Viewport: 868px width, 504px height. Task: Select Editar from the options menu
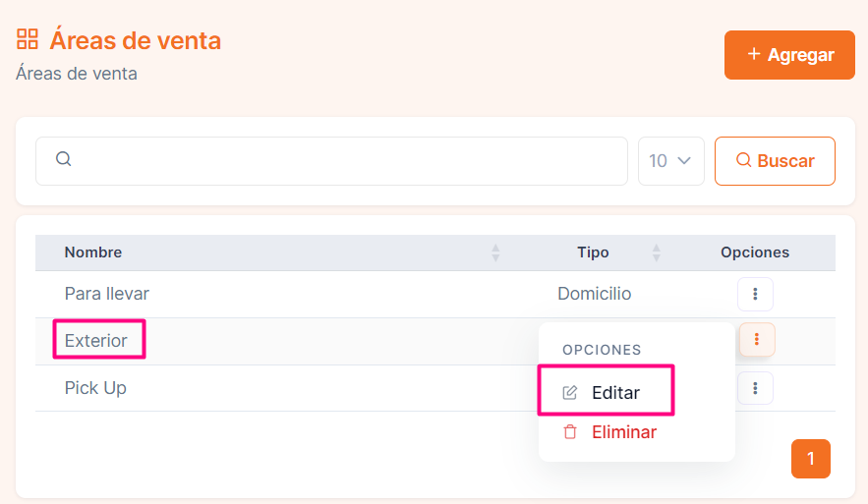tap(615, 393)
